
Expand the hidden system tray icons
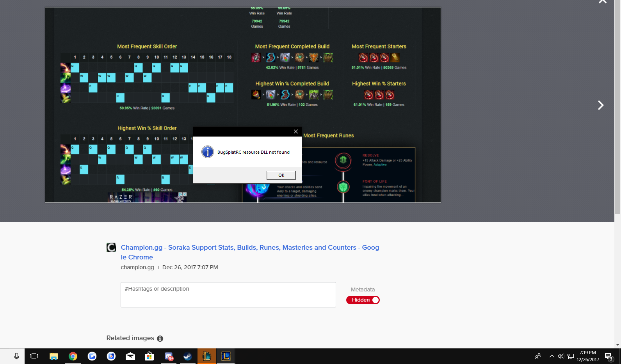tap(552, 356)
